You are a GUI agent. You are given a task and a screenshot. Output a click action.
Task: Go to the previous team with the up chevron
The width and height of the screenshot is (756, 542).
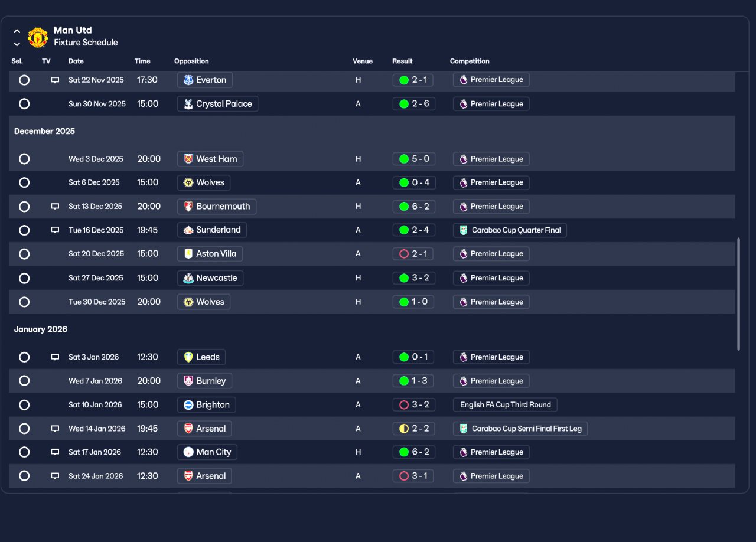coord(17,31)
